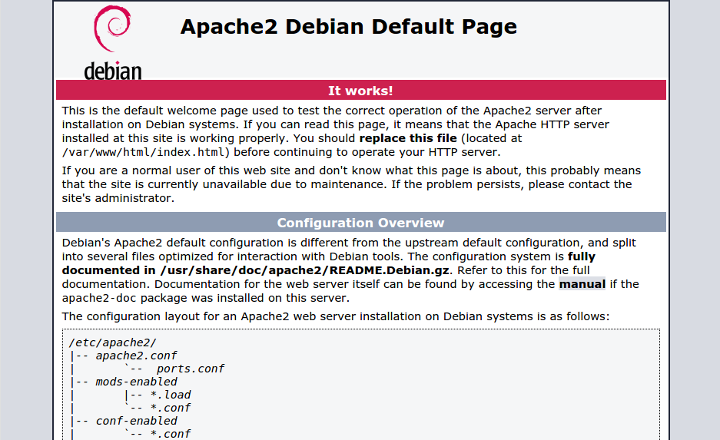Open the highlighted 'manual' link
This screenshot has height=440, width=720.
(582, 284)
